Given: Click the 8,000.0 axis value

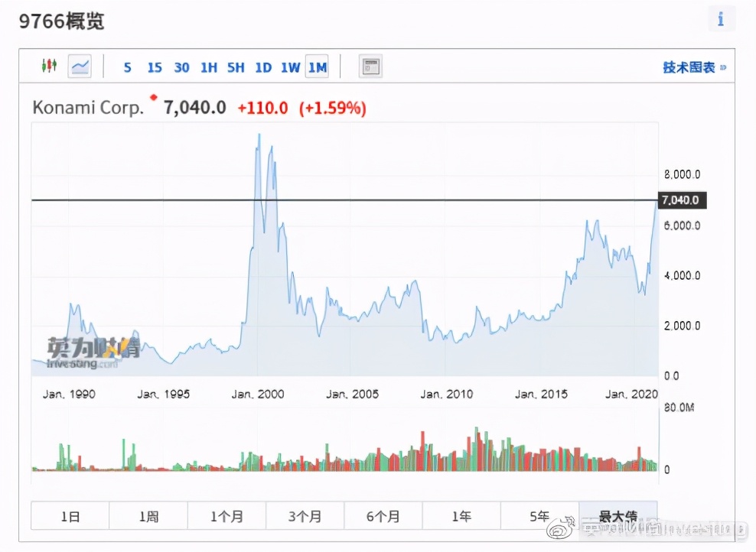Looking at the screenshot, I should [682, 174].
